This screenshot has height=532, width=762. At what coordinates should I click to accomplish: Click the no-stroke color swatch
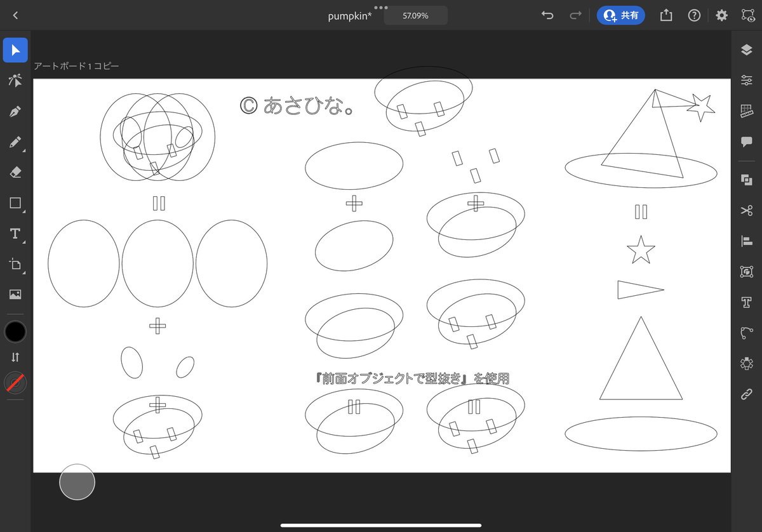click(x=15, y=383)
